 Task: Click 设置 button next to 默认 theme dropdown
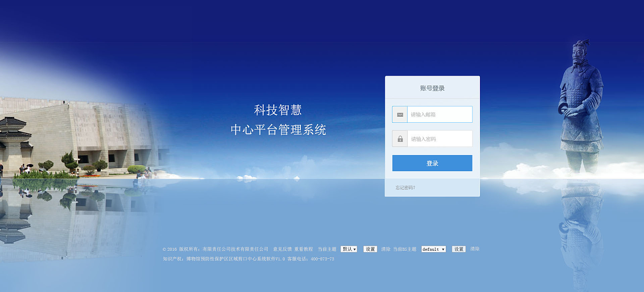pyautogui.click(x=370, y=249)
